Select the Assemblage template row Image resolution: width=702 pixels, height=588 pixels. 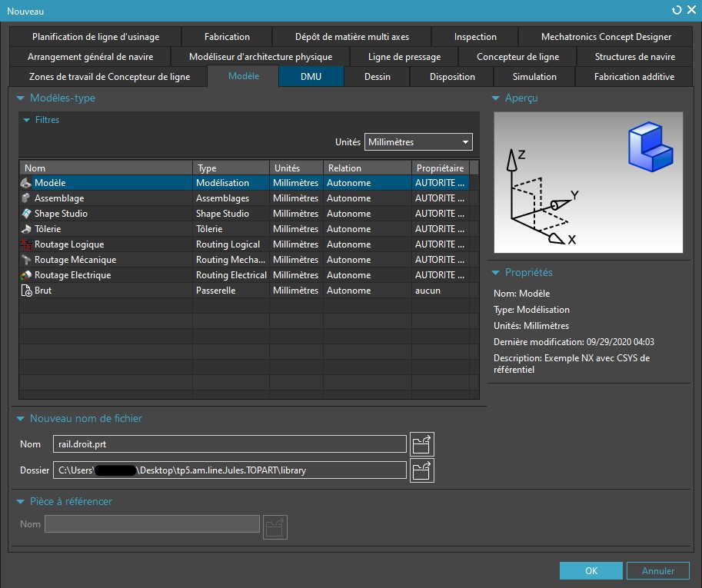click(245, 198)
